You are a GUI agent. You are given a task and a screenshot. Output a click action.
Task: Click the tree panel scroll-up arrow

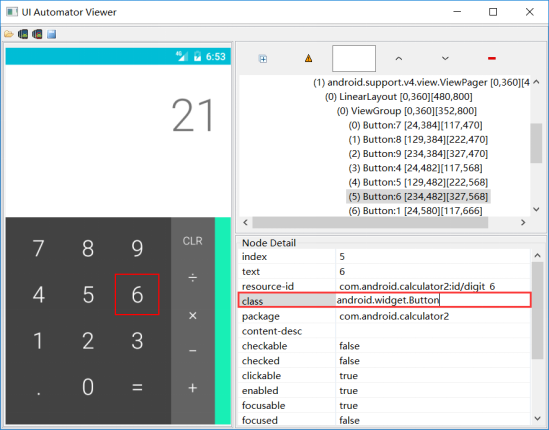(536, 82)
